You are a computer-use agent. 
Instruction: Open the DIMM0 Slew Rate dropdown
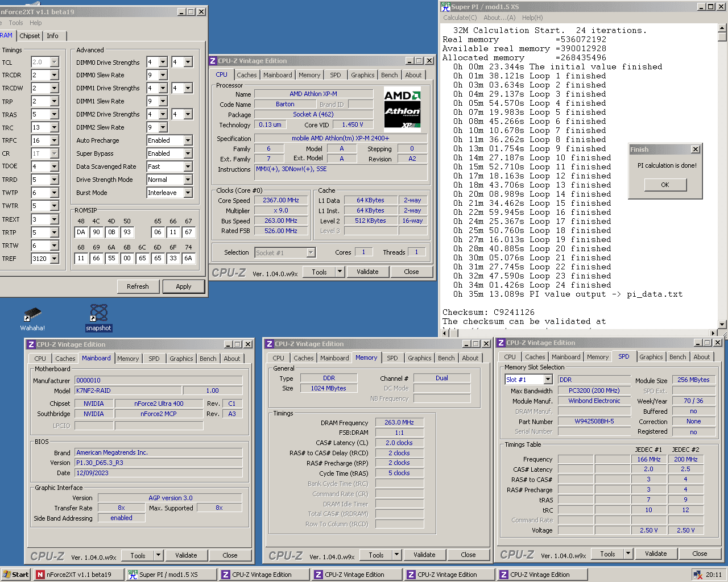click(x=163, y=75)
